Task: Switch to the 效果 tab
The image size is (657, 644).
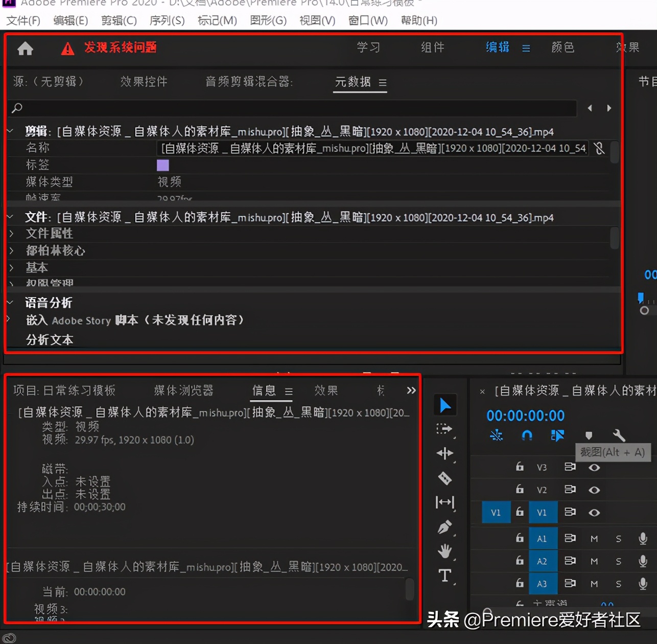Action: pyautogui.click(x=326, y=390)
